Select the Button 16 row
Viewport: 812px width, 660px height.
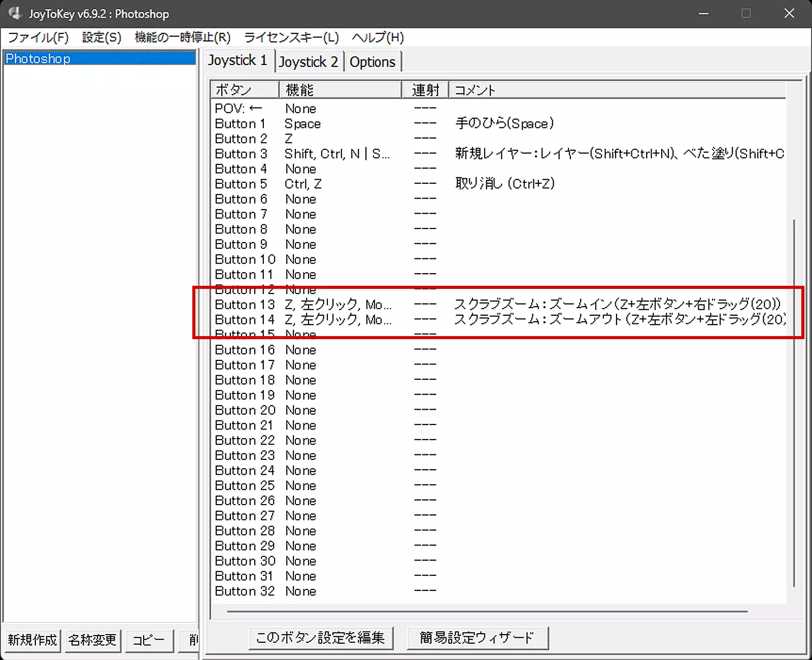[498, 350]
